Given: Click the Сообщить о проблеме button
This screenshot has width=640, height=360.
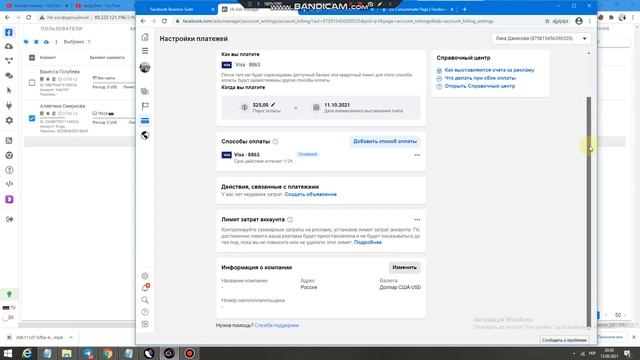Looking at the screenshot, I should 564,340.
